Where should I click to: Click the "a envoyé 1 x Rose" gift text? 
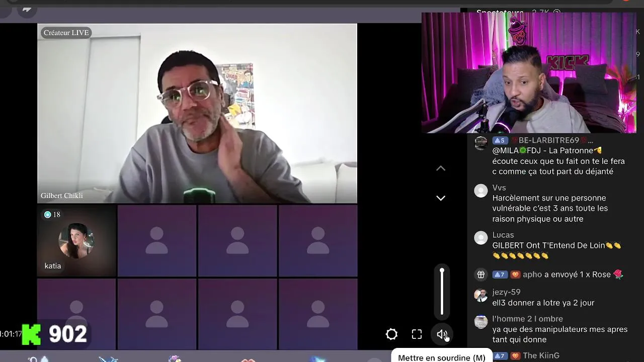pyautogui.click(x=577, y=275)
